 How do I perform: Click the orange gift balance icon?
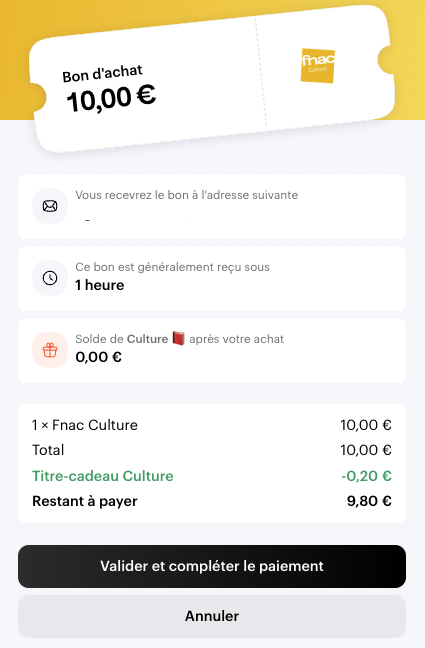pyautogui.click(x=50, y=350)
